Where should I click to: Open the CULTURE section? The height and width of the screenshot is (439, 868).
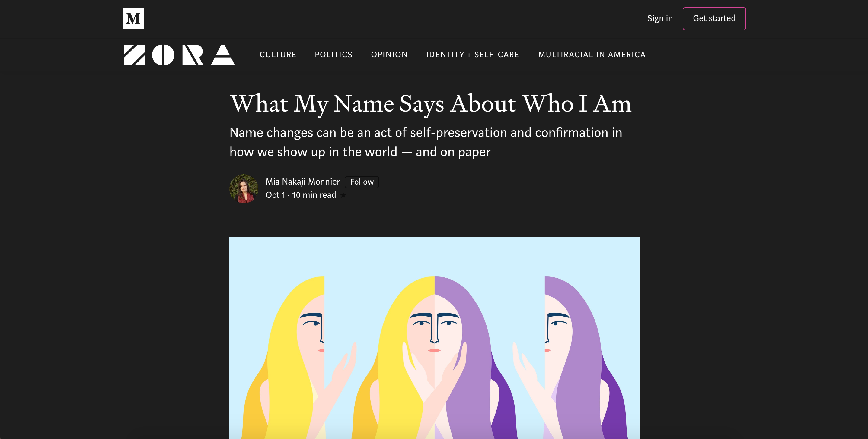(x=278, y=55)
